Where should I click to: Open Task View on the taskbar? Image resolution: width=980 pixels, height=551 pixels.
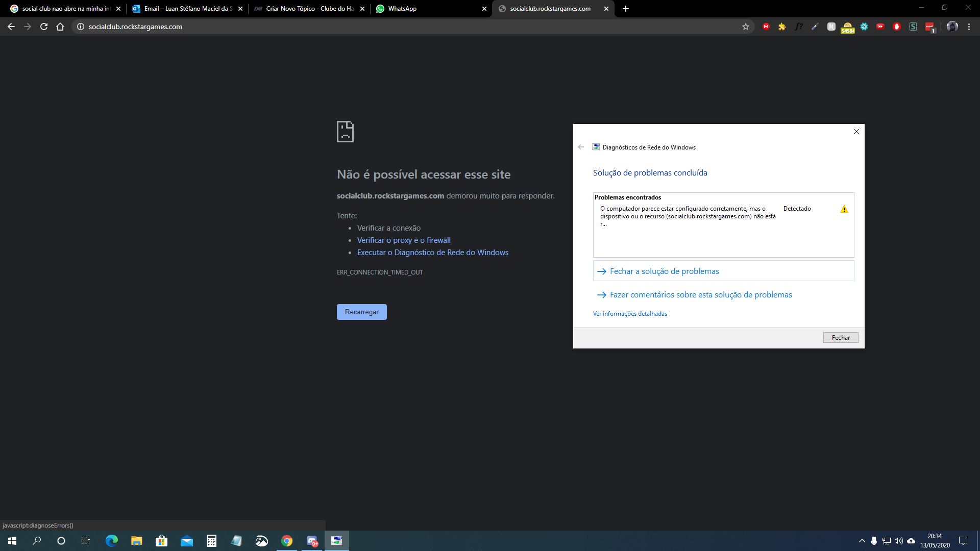pyautogui.click(x=86, y=541)
